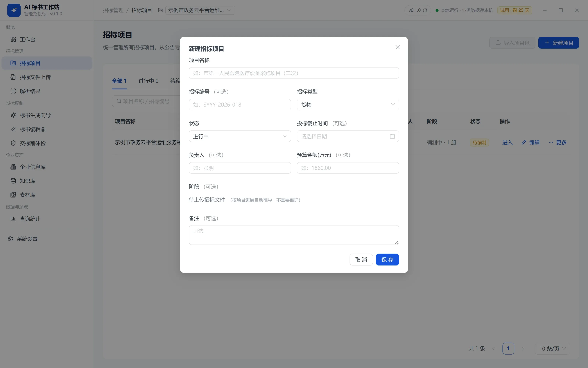The height and width of the screenshot is (368, 588).
Task: Click the 保存 button
Action: click(387, 260)
